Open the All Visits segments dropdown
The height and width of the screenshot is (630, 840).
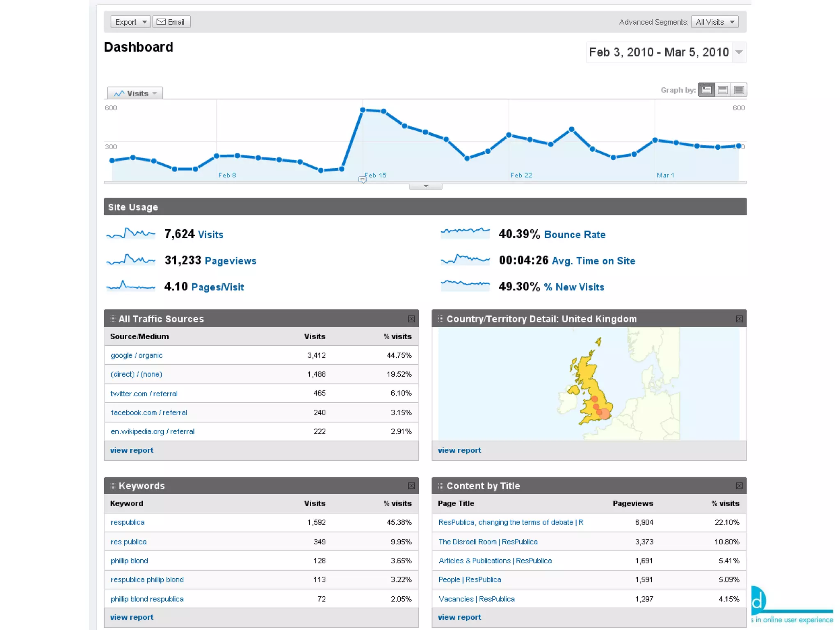[714, 22]
